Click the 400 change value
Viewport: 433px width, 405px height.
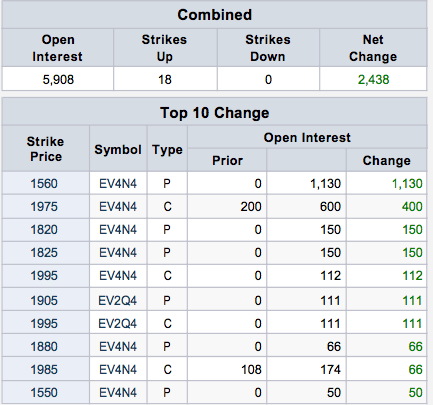[412, 207]
